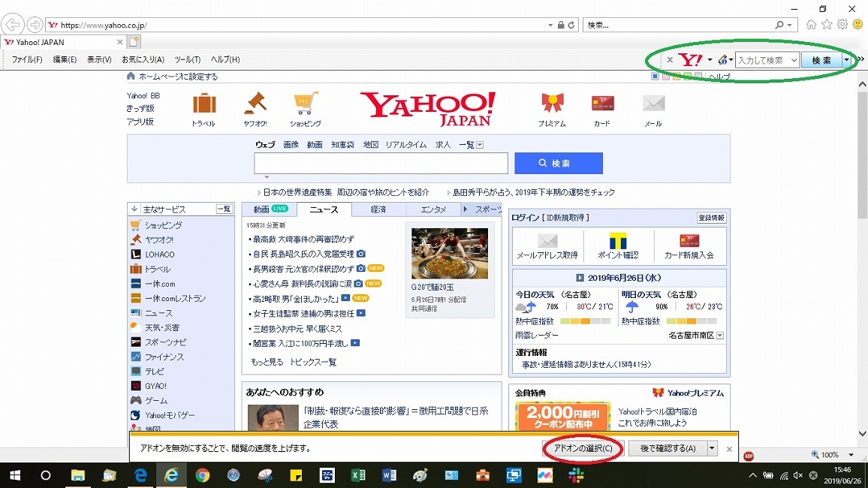Open the ヘルプ(H) menu

225,59
